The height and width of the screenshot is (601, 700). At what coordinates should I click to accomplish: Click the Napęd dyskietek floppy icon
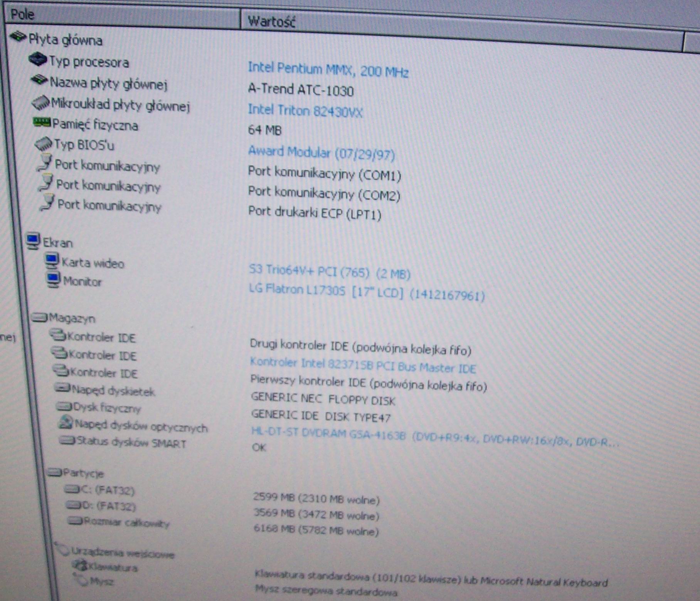[63, 389]
